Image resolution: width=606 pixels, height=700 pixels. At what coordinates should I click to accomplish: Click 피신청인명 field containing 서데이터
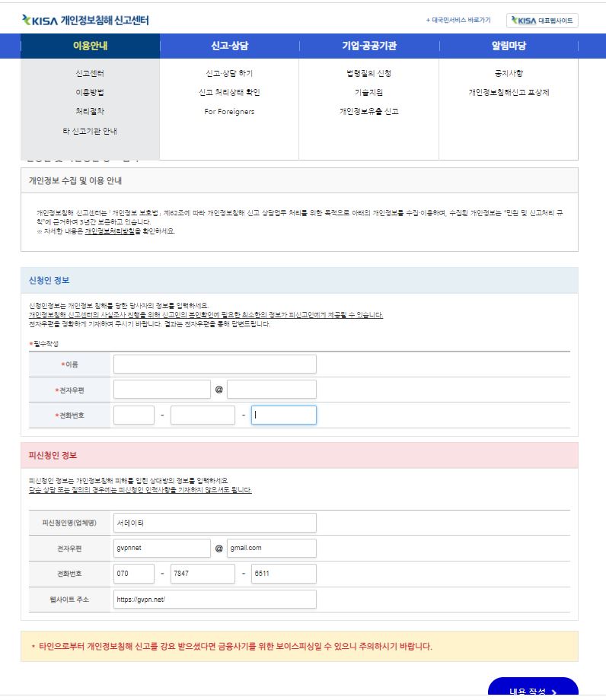[215, 523]
